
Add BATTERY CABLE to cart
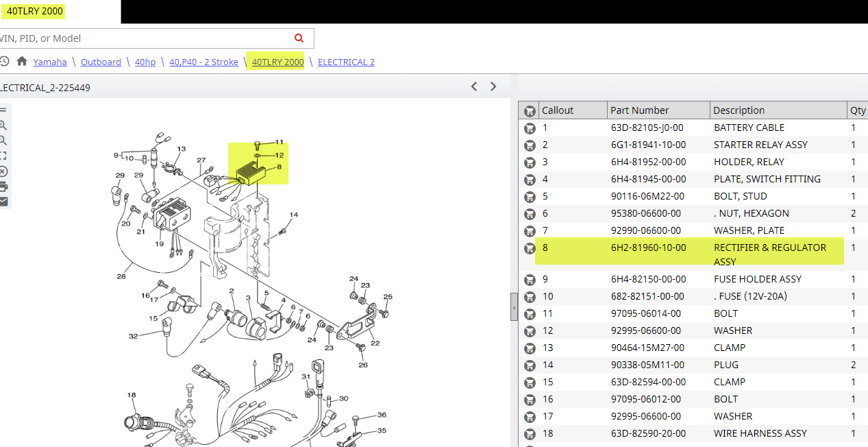click(x=530, y=128)
